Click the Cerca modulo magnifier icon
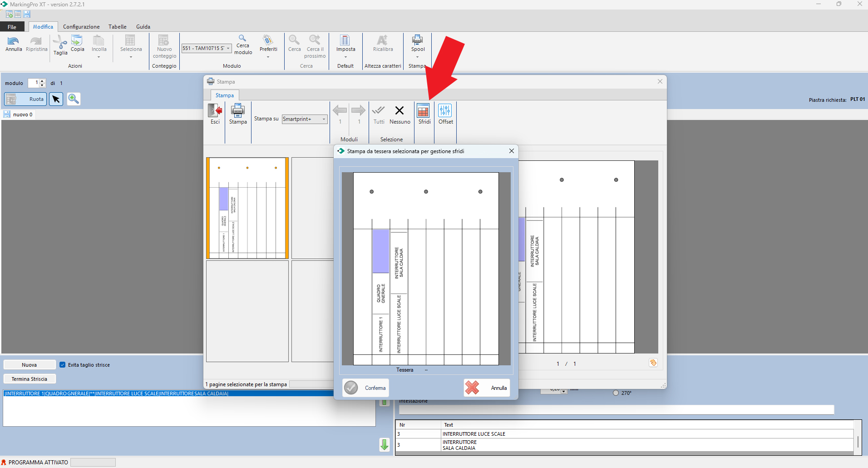The height and width of the screenshot is (468, 868). (x=243, y=39)
